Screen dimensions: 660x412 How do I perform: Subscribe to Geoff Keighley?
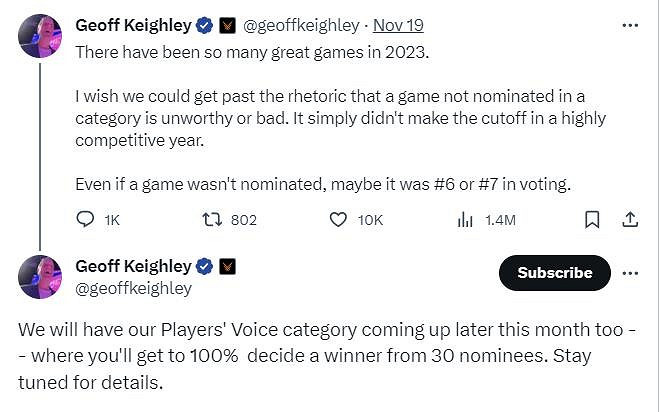[x=554, y=272]
